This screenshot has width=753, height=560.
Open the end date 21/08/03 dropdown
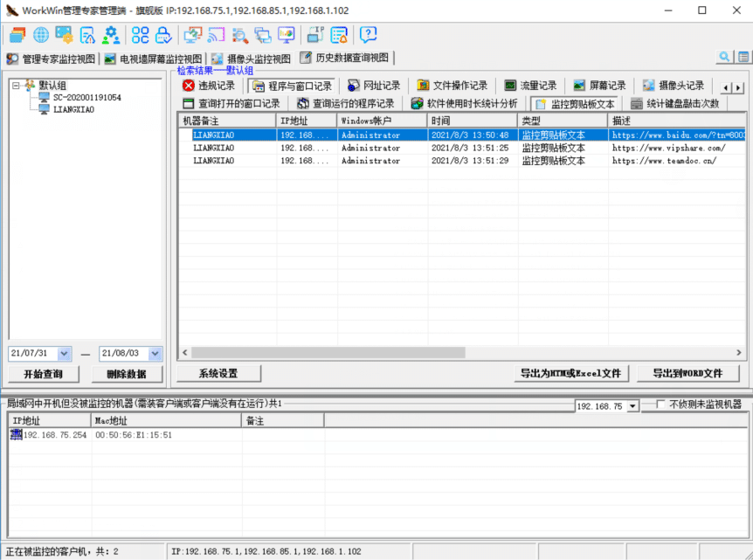[x=155, y=354]
